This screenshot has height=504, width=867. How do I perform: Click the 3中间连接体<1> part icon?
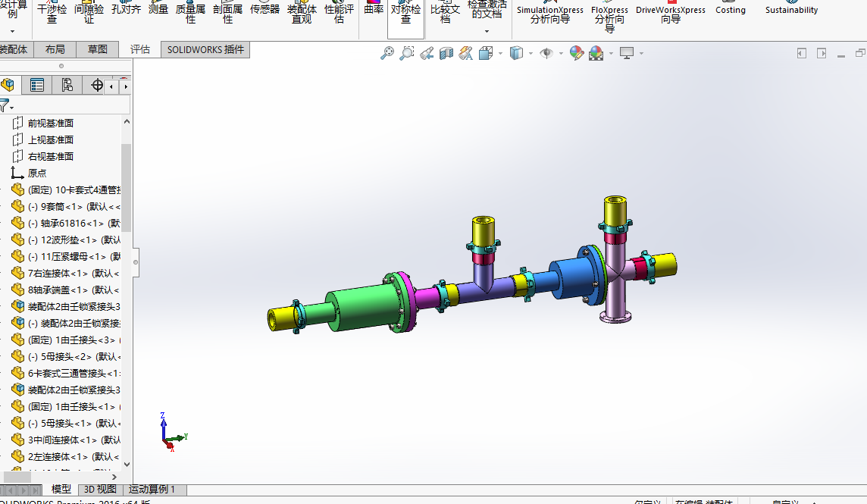[17, 440]
